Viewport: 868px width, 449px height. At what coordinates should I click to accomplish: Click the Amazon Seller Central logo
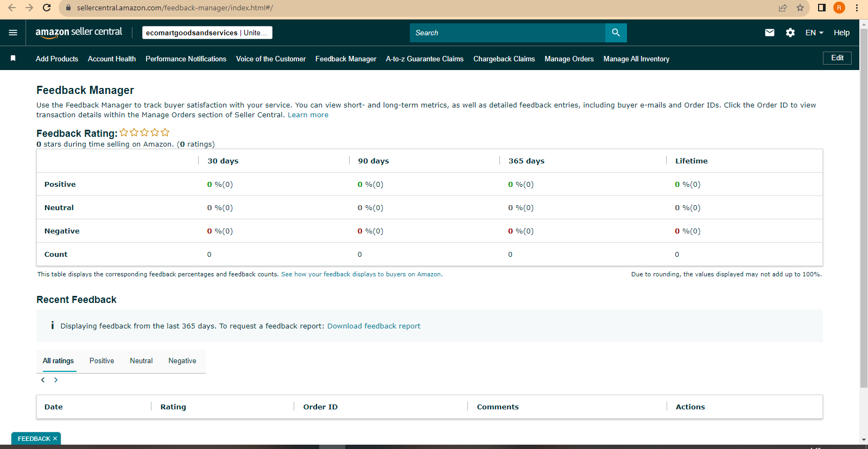(79, 33)
